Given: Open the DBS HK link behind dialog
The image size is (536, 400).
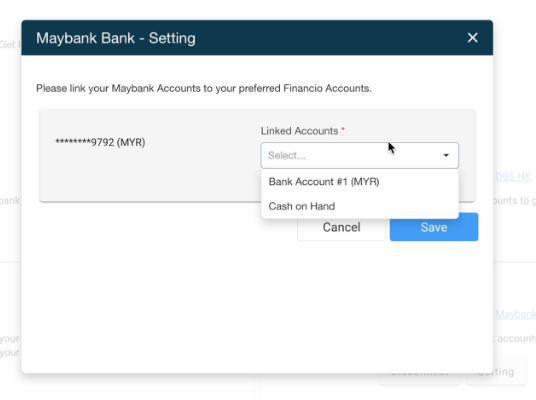Looking at the screenshot, I should point(513,176).
